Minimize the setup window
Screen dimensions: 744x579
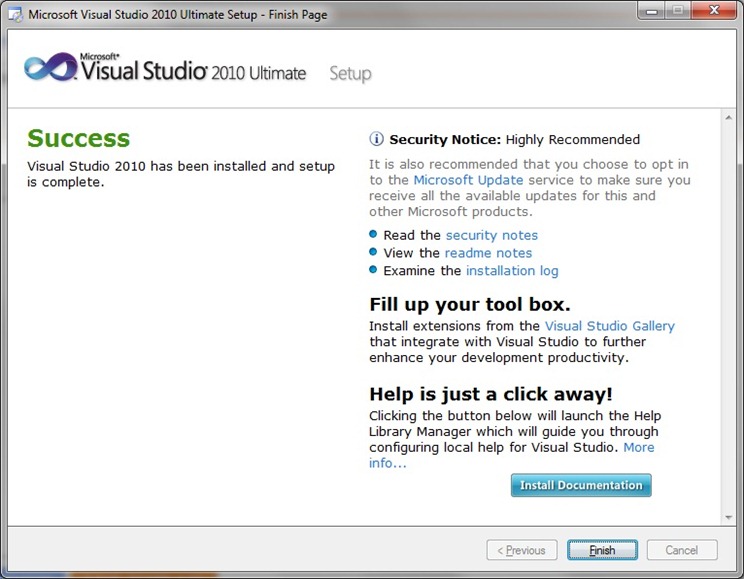(651, 10)
